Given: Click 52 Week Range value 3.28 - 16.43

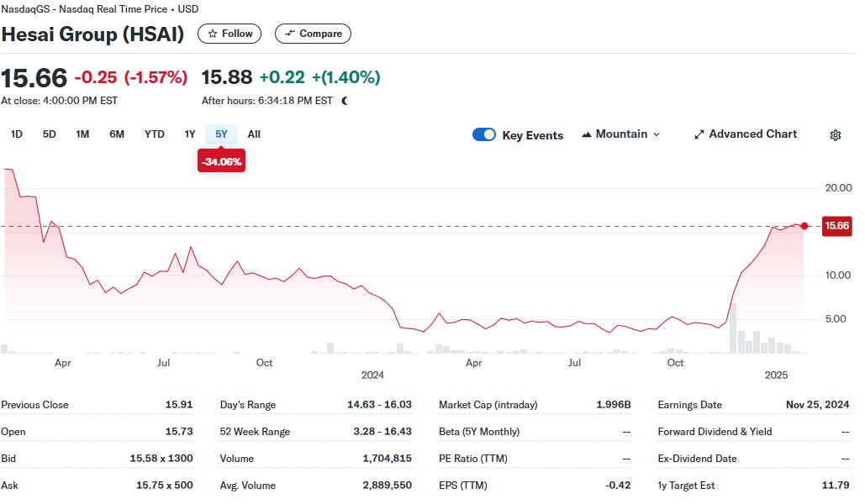Looking at the screenshot, I should 382,432.
